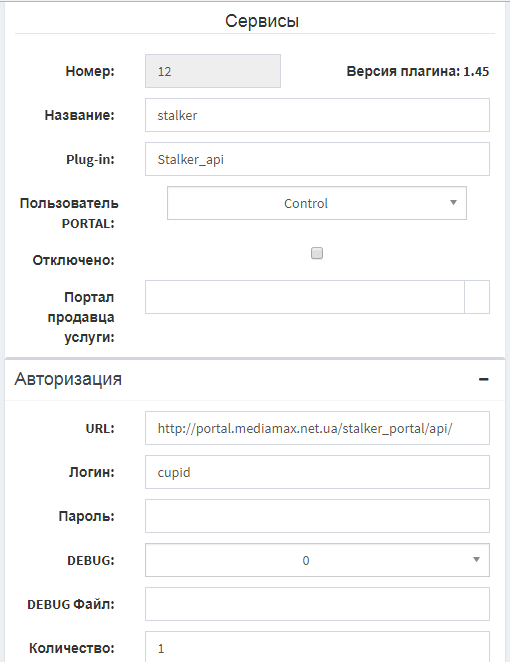The image size is (510, 662).
Task: Toggle the Отключено checkbox
Action: pos(317,253)
